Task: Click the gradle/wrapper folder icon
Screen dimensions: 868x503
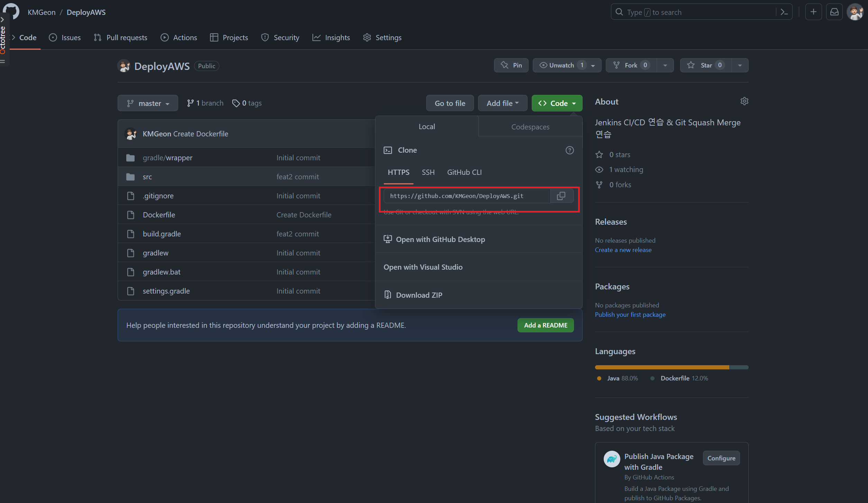Action: click(x=130, y=158)
